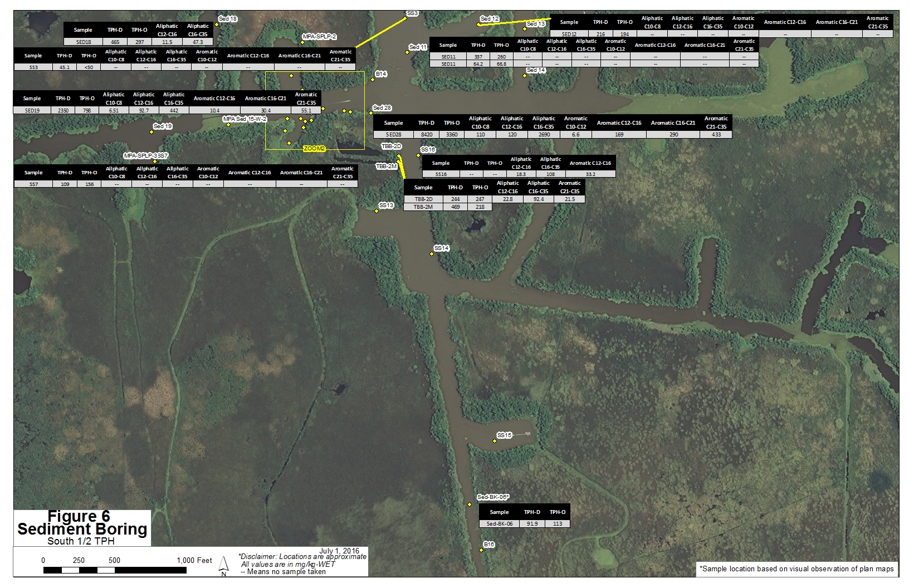Viewport: 909px width, 588px height.
Task: Click the MPA-SPLP-2 location label
Action: (319, 37)
